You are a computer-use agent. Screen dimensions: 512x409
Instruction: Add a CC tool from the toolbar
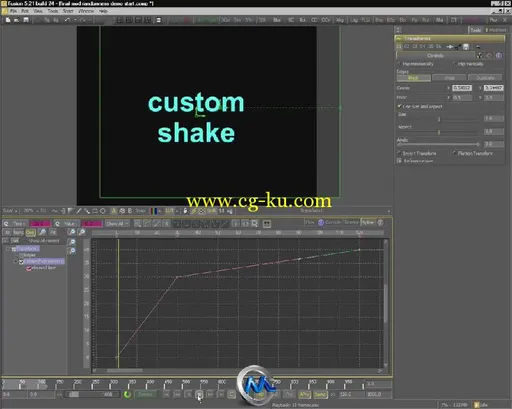[x=314, y=20]
